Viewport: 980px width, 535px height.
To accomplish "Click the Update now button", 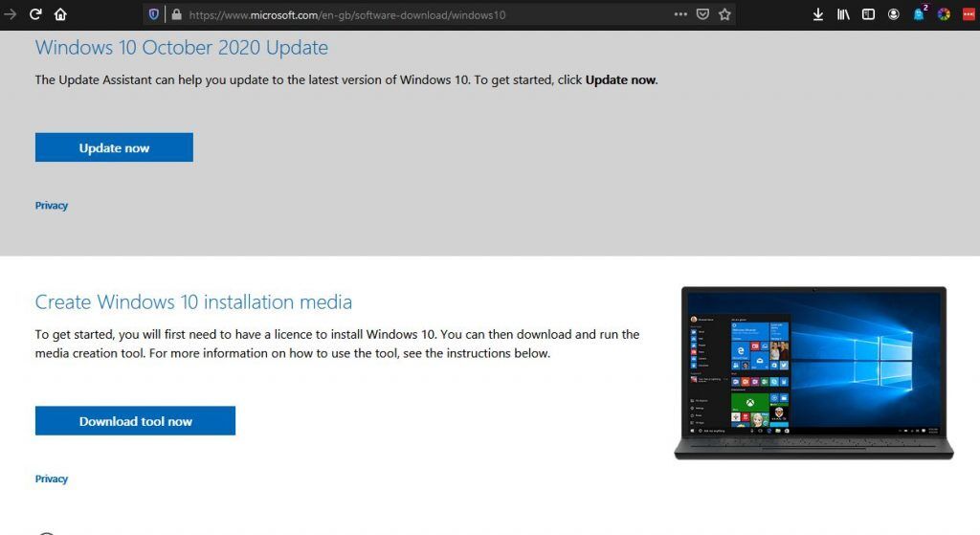I will point(114,147).
